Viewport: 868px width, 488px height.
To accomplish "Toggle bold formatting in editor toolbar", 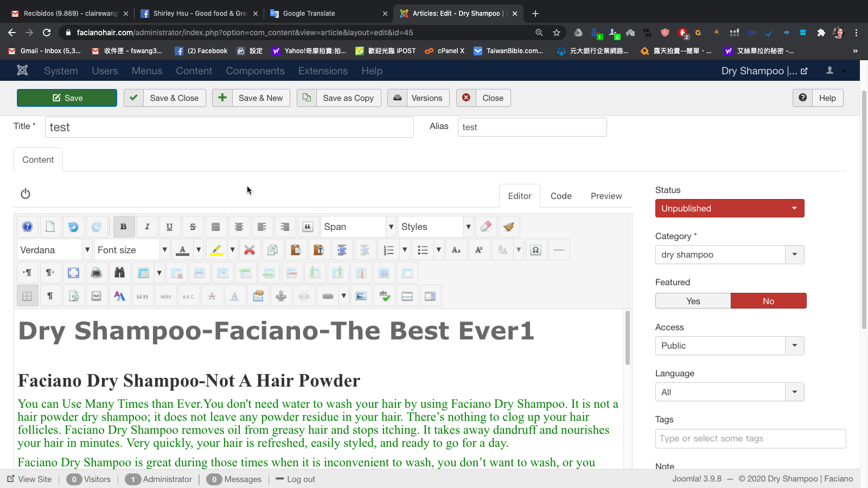I will tap(123, 227).
